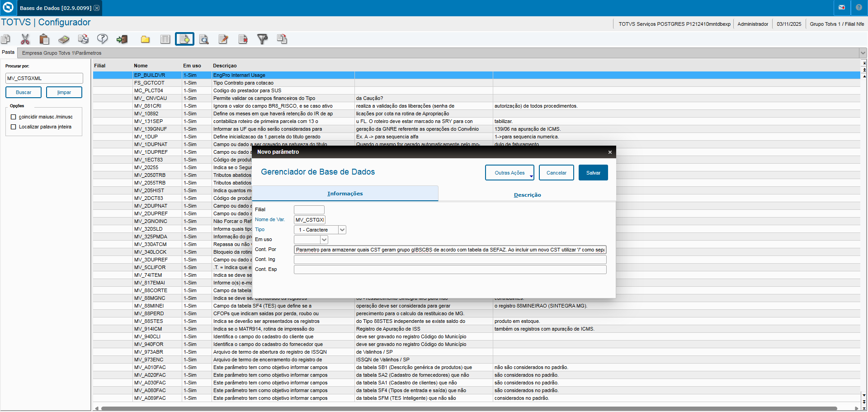Click the Cont. Esp text field
The width and height of the screenshot is (868, 412).
point(450,270)
